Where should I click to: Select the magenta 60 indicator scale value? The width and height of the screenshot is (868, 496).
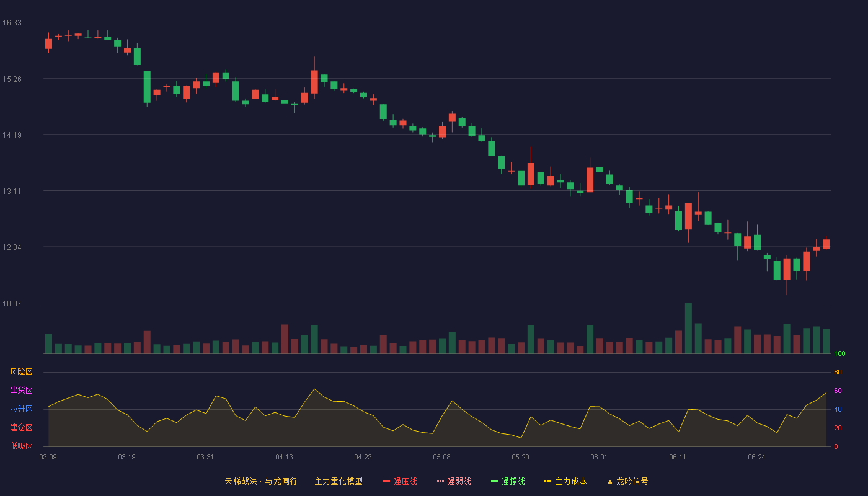tap(838, 391)
